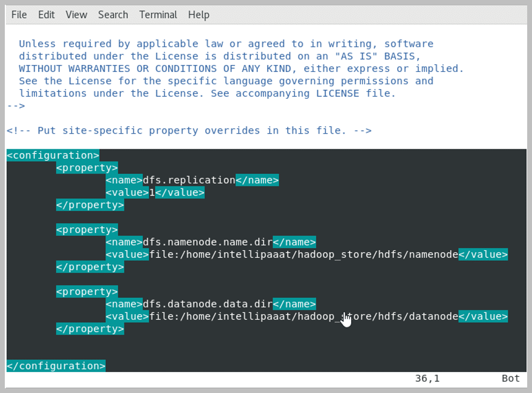Click the '36,1' cursor position indicator
Screen dimensions: 532x393
tap(427, 379)
